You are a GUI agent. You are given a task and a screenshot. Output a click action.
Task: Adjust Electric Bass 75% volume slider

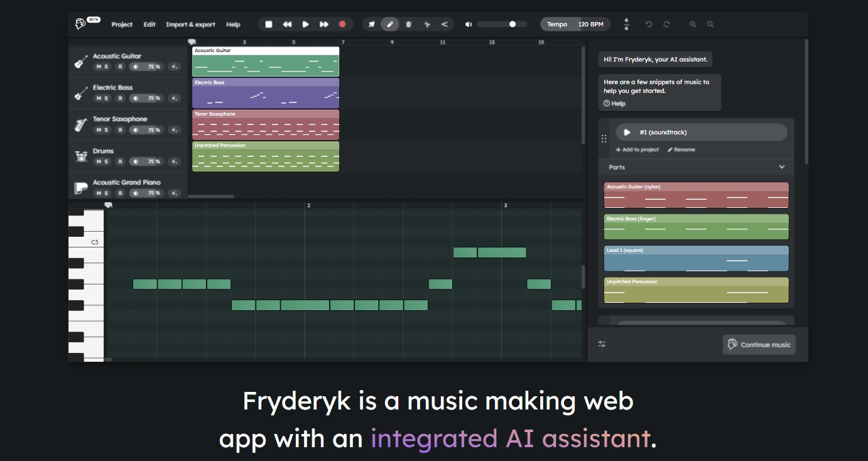coord(147,98)
